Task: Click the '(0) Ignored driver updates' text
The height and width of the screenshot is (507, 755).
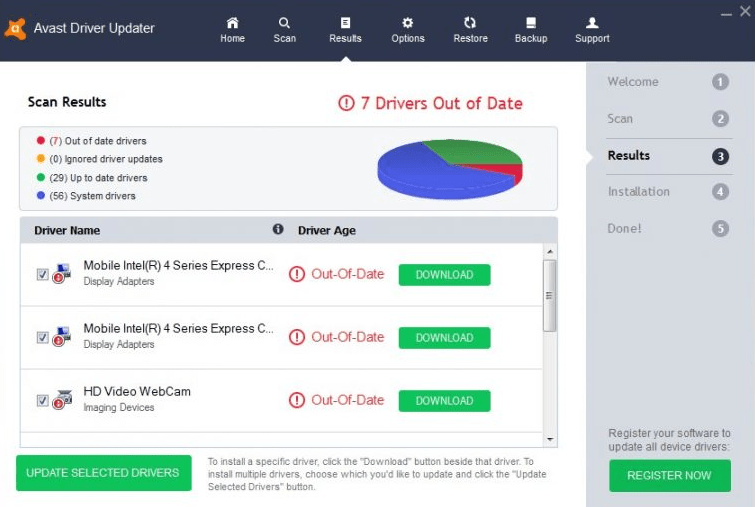Action: tap(106, 159)
